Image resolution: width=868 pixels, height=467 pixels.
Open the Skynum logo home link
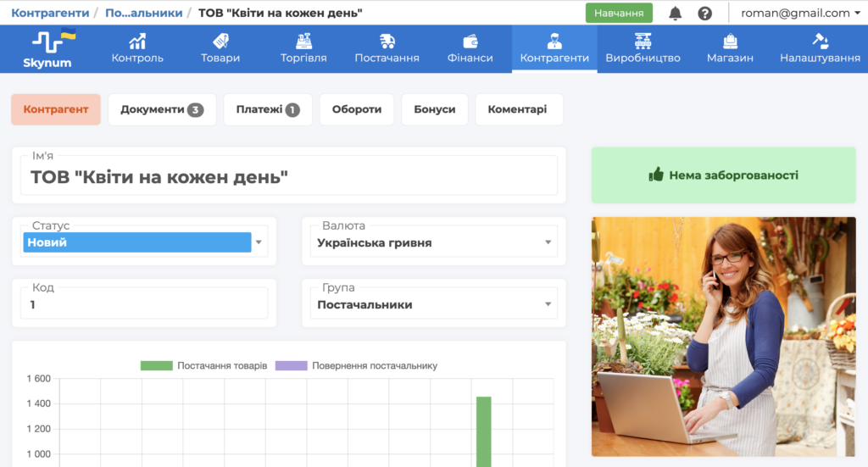point(49,48)
